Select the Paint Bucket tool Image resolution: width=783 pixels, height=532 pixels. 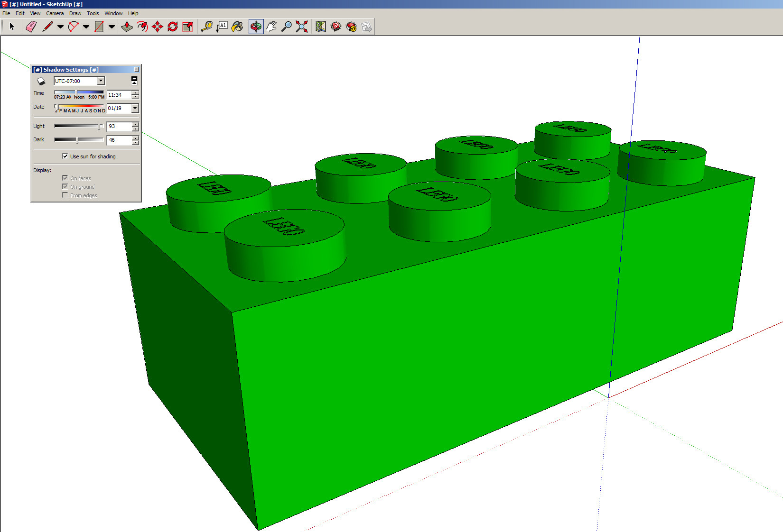point(237,27)
